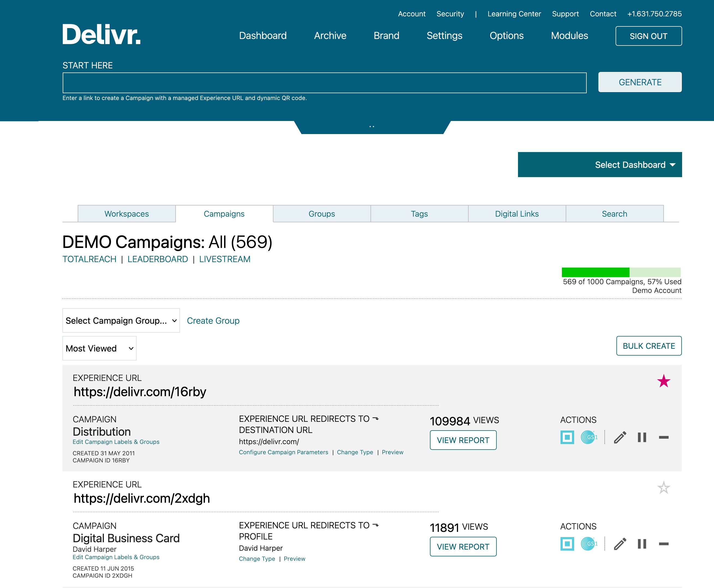Click the BULK CREATE button
The height and width of the screenshot is (588, 714).
click(649, 346)
